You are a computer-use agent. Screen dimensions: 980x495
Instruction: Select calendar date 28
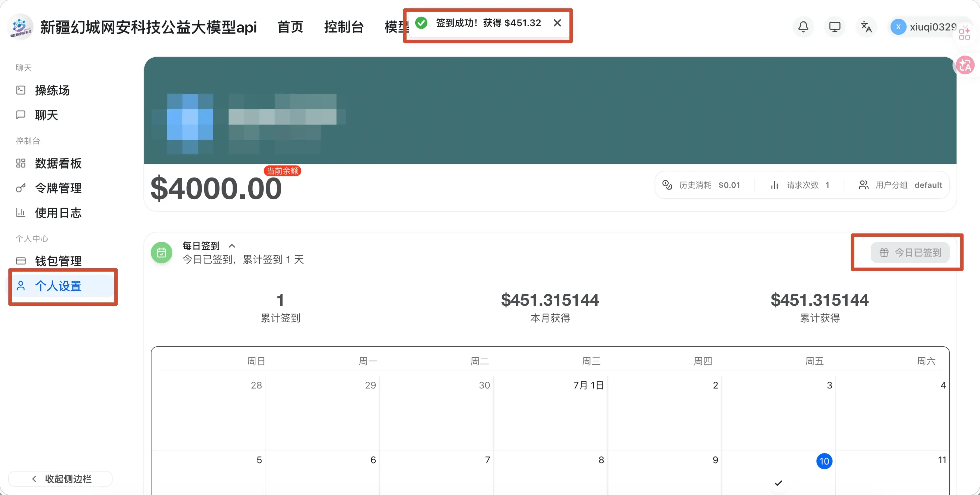tap(256, 385)
